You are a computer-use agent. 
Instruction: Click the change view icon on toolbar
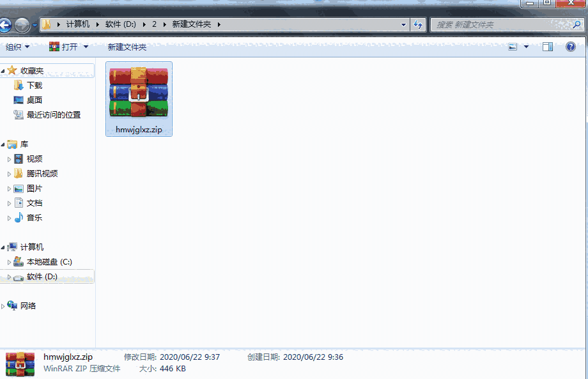tap(513, 46)
